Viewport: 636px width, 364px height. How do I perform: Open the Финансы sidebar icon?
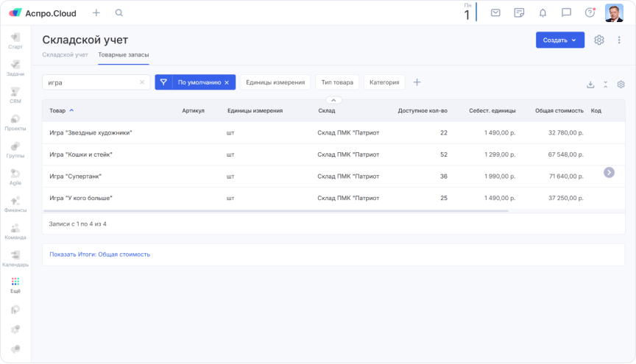pyautogui.click(x=15, y=204)
